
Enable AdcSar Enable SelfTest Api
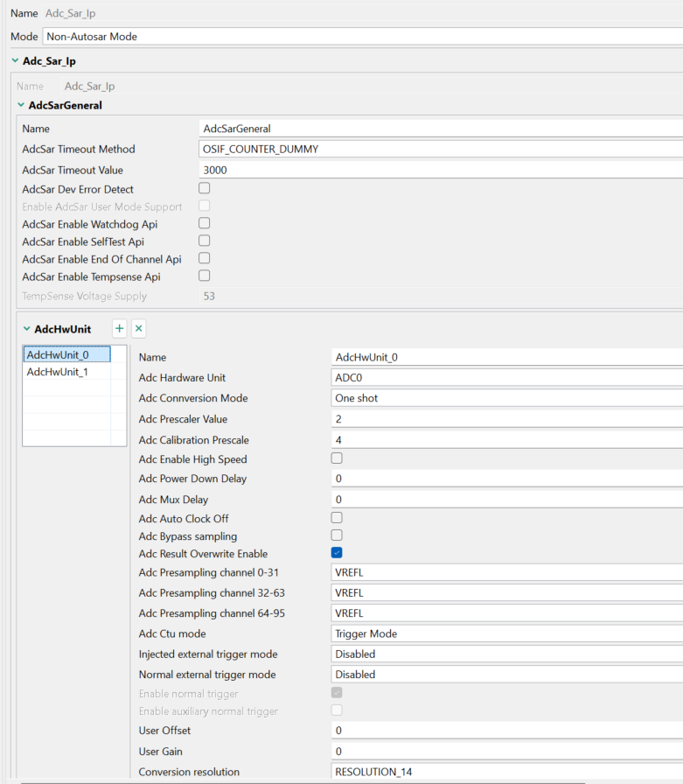(205, 241)
